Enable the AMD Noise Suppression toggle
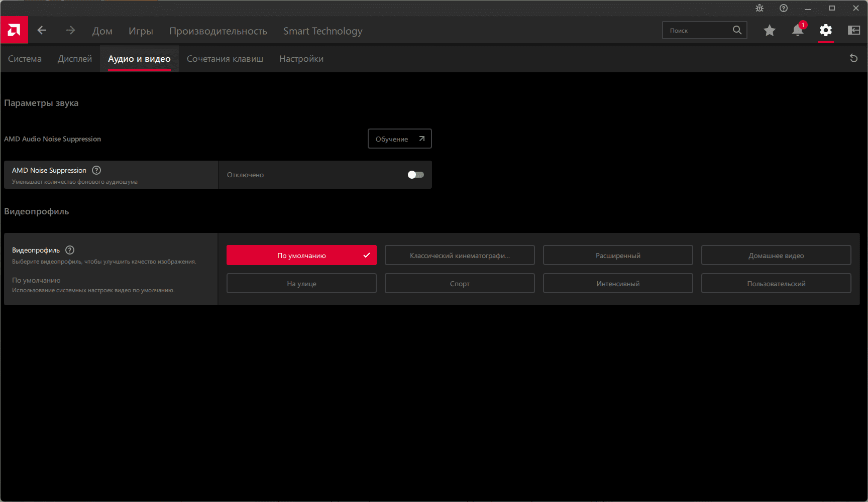Image resolution: width=868 pixels, height=502 pixels. tap(416, 175)
